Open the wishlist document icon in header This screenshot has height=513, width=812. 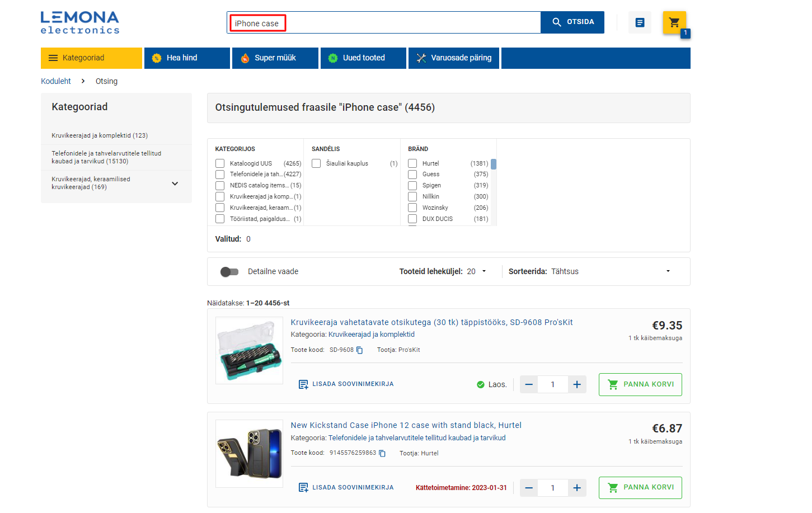(x=640, y=22)
